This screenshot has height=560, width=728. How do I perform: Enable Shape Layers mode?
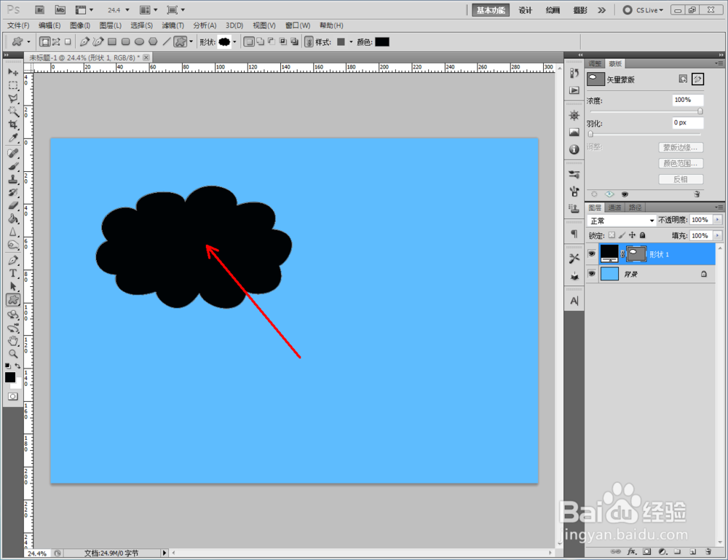pos(44,42)
